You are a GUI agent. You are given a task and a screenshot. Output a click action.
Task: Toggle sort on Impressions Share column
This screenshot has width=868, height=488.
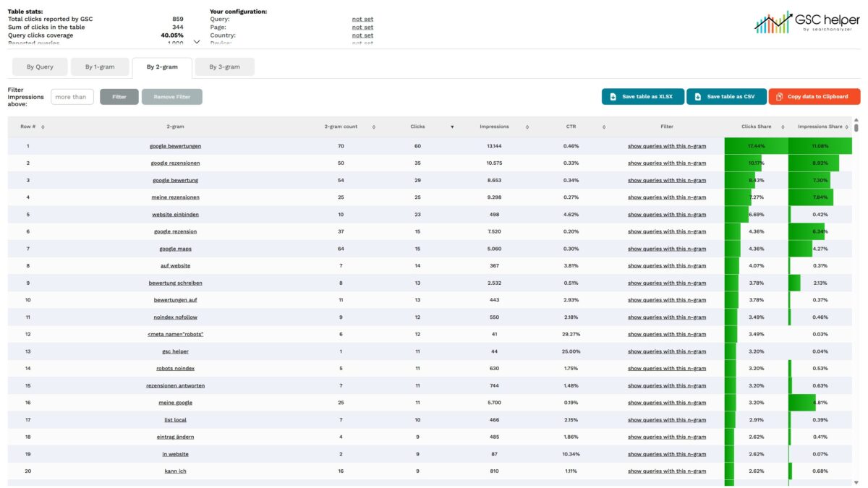(x=847, y=127)
